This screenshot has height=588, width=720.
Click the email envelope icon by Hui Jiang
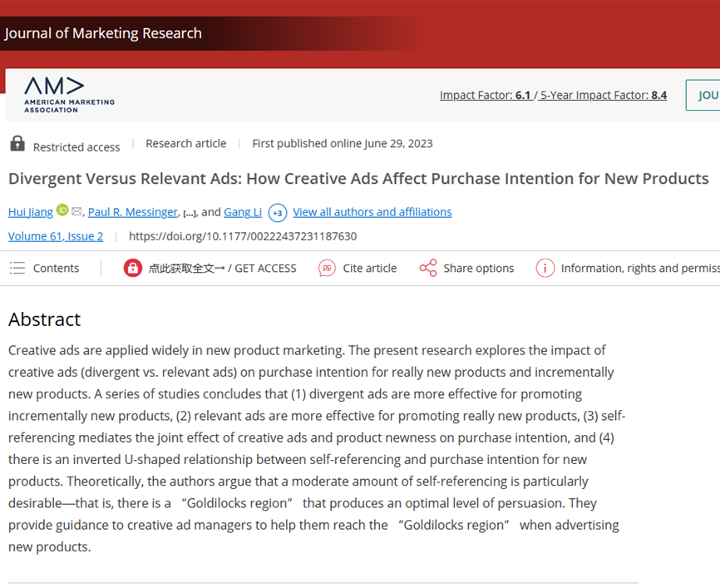tap(76, 212)
